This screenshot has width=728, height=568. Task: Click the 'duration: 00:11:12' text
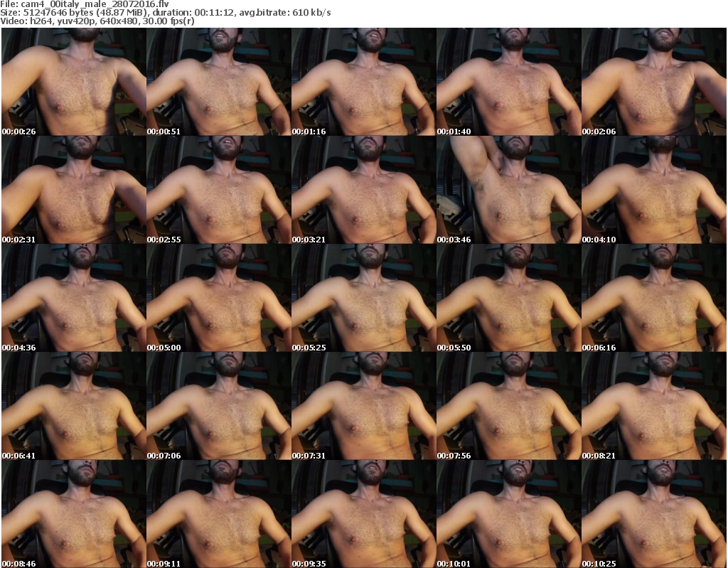(193, 13)
